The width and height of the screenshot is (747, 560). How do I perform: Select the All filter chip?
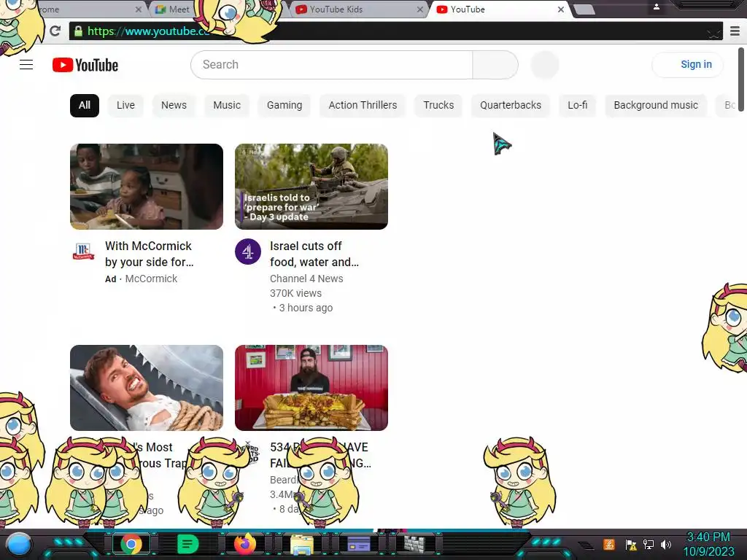click(85, 105)
